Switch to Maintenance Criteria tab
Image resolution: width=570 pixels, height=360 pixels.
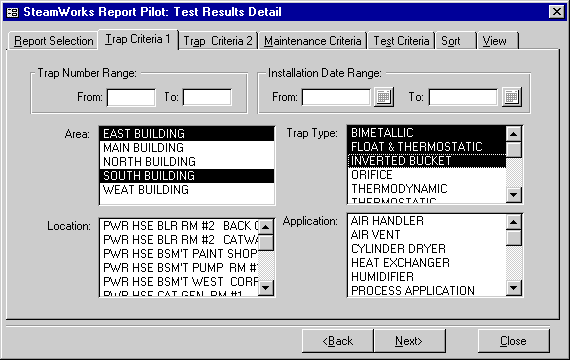tap(313, 41)
